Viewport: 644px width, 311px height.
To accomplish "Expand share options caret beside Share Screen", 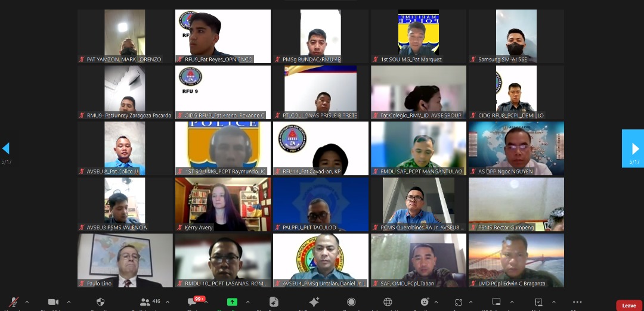I will (247, 302).
